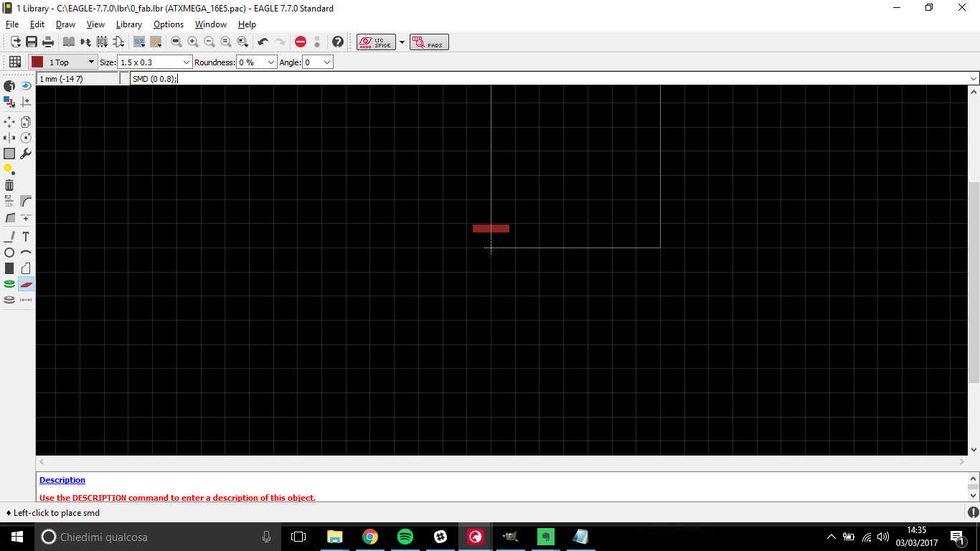This screenshot has width=980, height=551.
Task: Click the Zoom in magnifier
Action: pyautogui.click(x=193, y=42)
